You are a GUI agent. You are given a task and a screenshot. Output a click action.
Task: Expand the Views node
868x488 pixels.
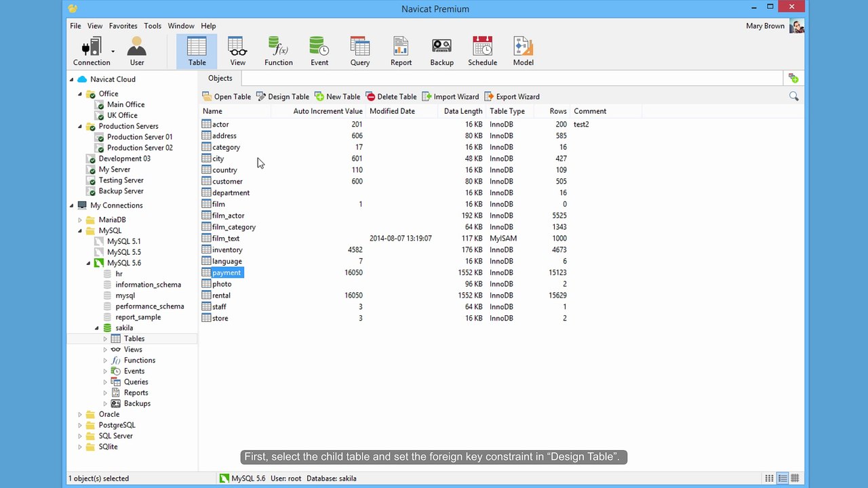(x=105, y=350)
